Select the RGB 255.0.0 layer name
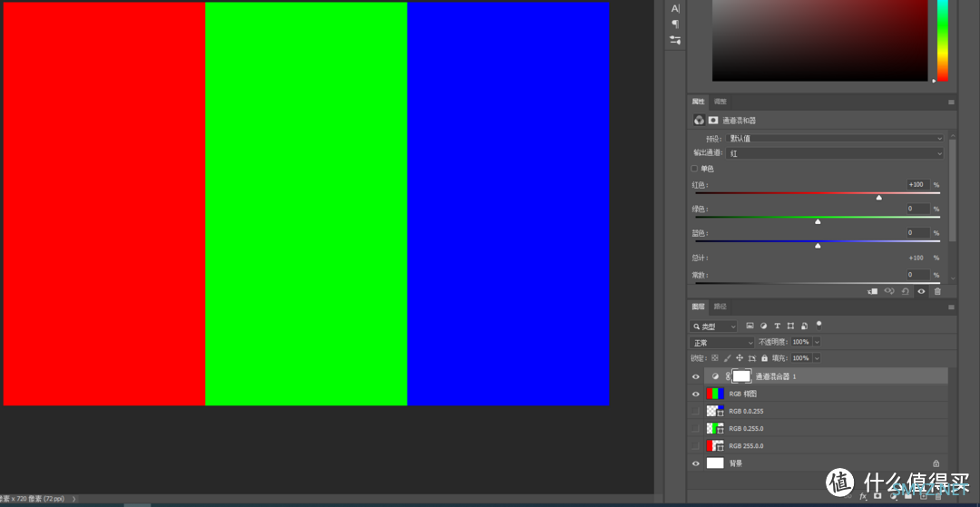 (x=746, y=446)
